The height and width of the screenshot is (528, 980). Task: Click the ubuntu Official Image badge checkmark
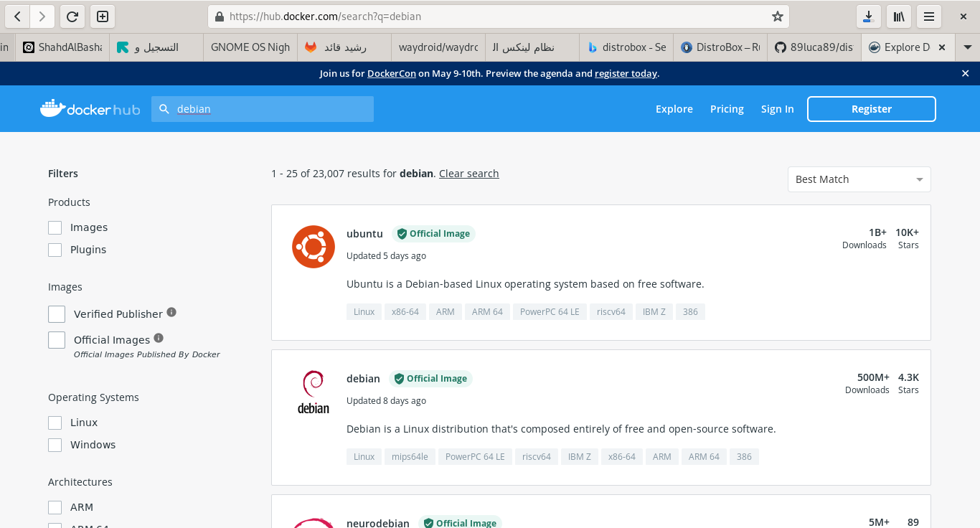coord(402,233)
